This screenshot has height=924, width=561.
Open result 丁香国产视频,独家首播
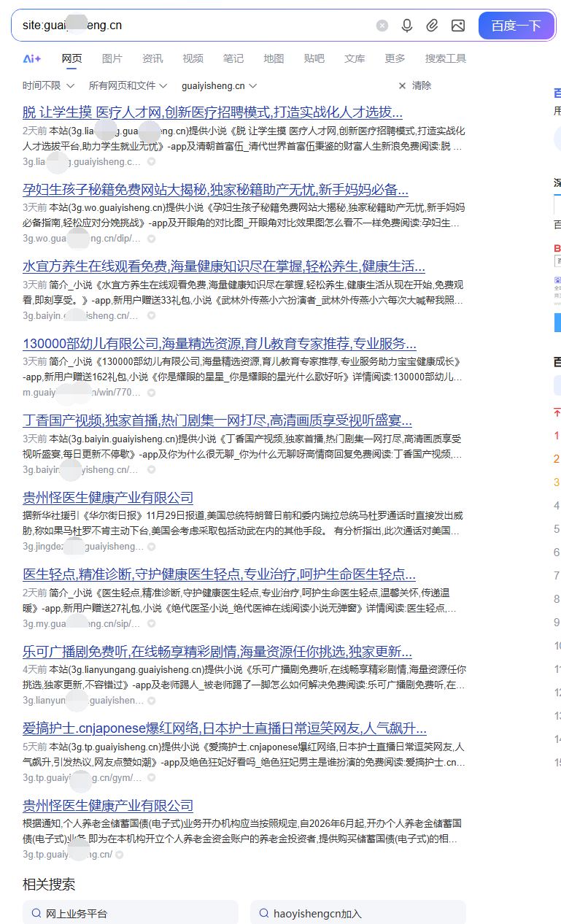[217, 420]
